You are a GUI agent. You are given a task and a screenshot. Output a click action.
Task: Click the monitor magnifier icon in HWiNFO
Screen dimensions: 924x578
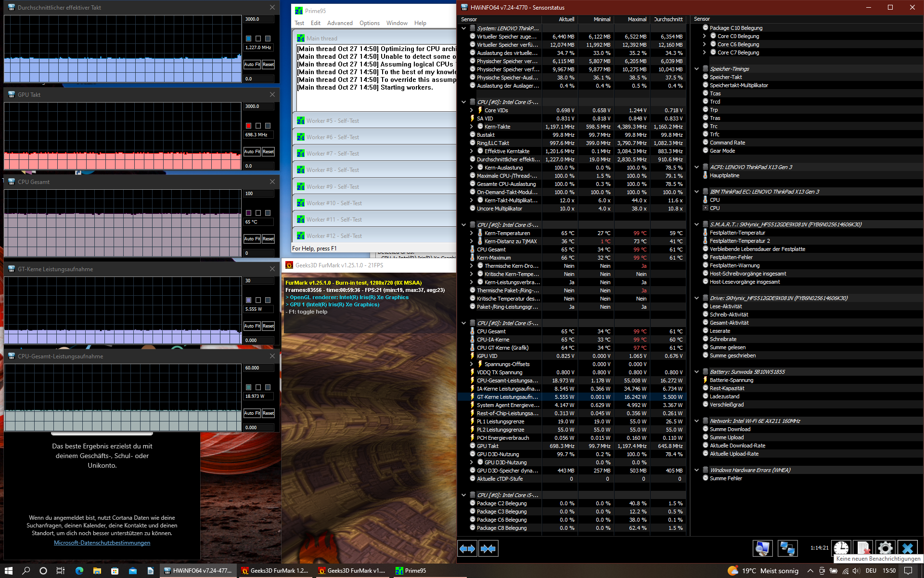pyautogui.click(x=762, y=549)
